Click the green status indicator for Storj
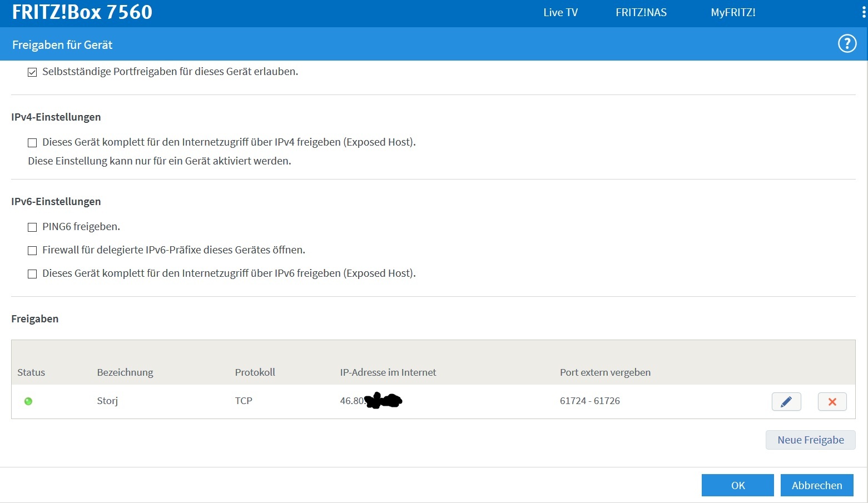868x503 pixels. click(x=28, y=401)
